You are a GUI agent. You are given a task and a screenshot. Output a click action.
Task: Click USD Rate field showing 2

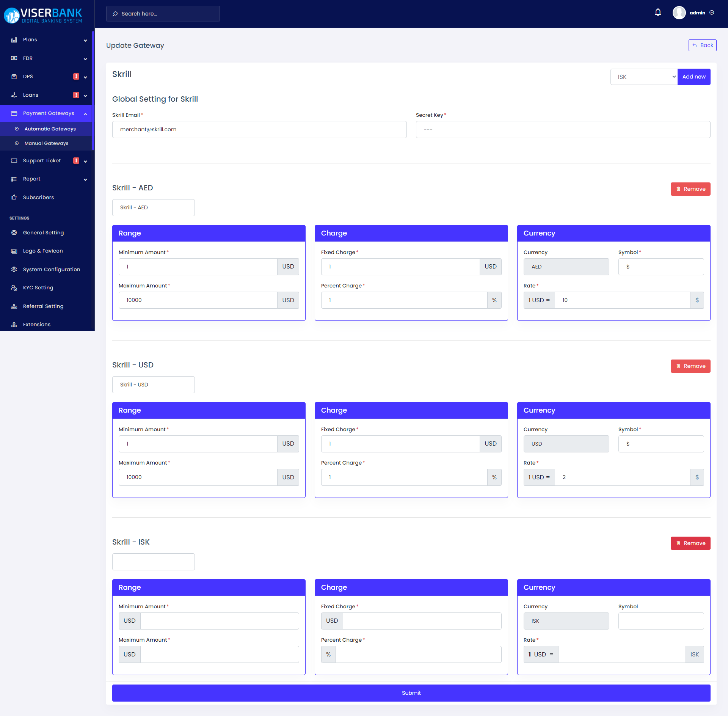click(623, 477)
